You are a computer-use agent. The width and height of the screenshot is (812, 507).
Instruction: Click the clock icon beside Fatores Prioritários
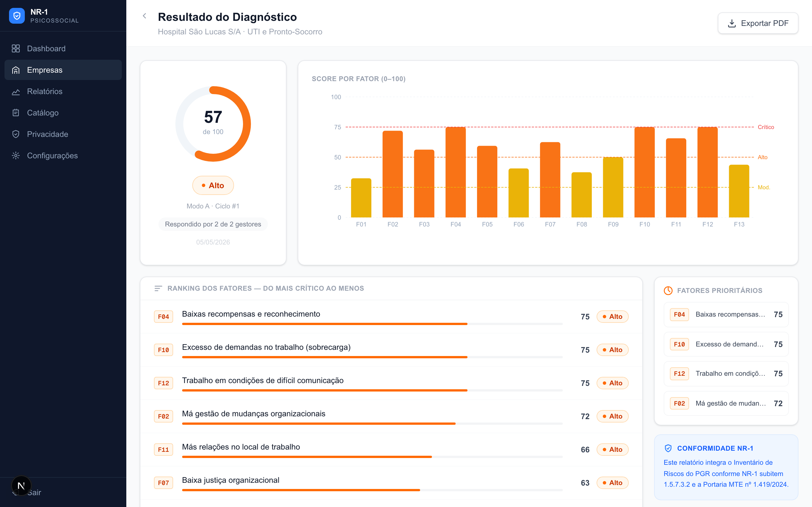(x=668, y=290)
